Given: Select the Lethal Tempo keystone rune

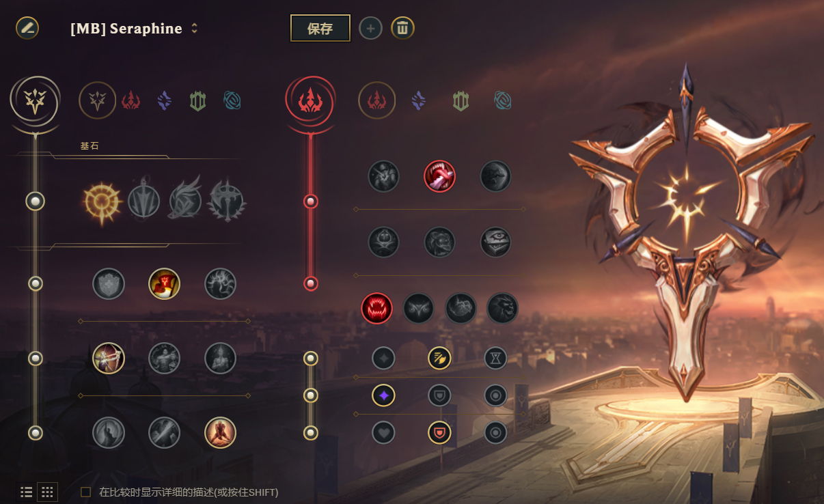Looking at the screenshot, I should pyautogui.click(x=143, y=201).
